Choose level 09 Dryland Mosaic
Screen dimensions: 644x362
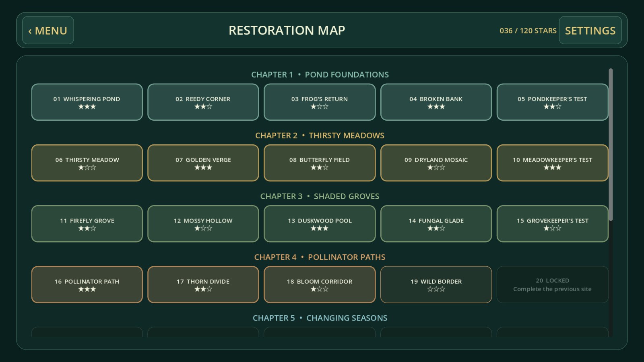436,163
